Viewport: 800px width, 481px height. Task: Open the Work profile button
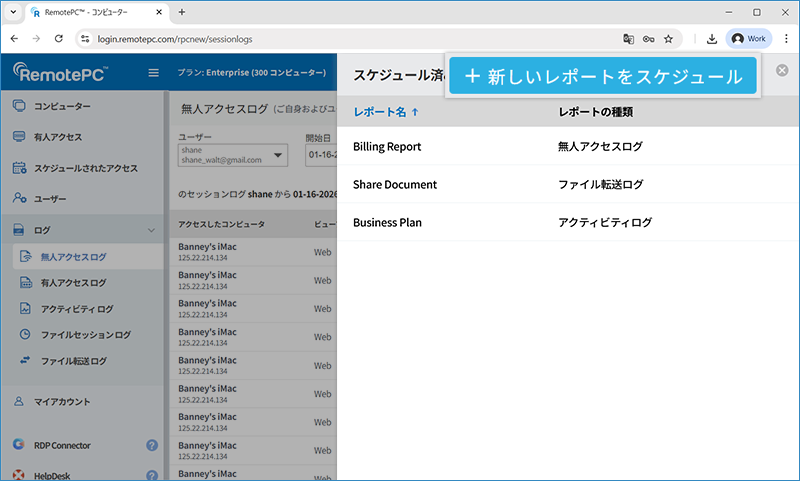point(748,39)
